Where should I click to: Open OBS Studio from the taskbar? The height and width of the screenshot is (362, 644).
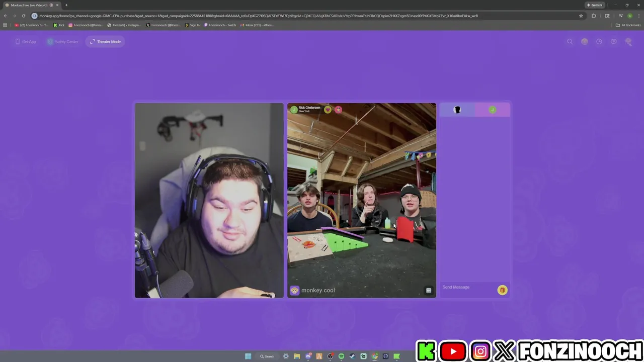[330, 356]
